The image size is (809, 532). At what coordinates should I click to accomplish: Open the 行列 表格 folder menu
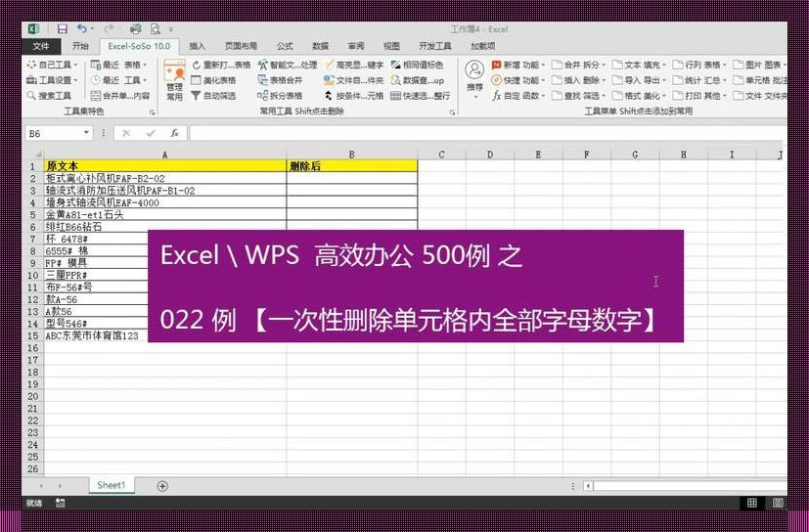699,65
